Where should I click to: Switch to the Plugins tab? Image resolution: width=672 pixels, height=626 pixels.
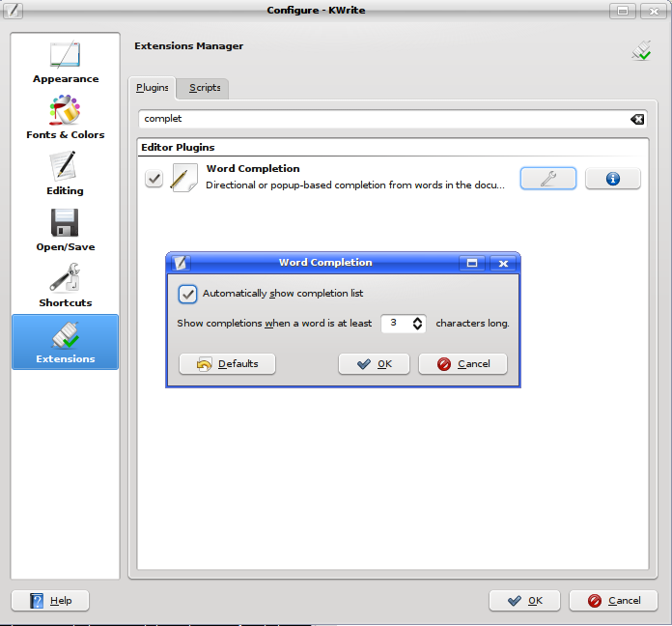coord(153,88)
